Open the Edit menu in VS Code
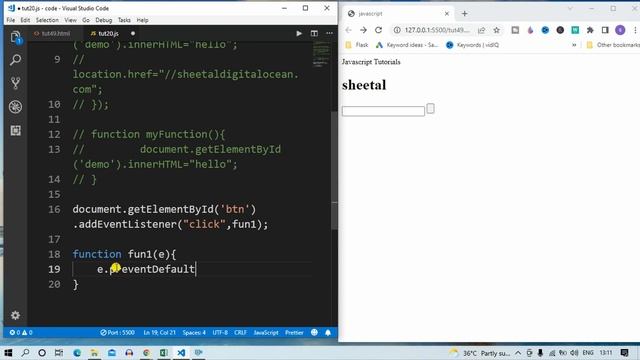 (25, 20)
